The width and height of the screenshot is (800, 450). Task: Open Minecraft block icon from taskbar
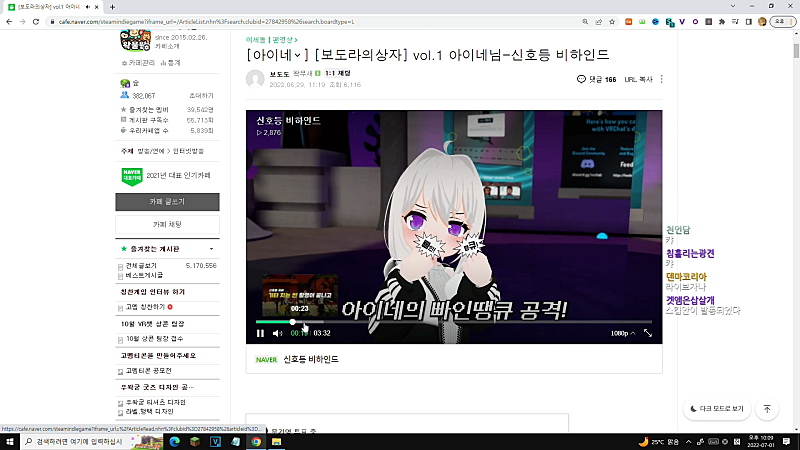[x=195, y=441]
